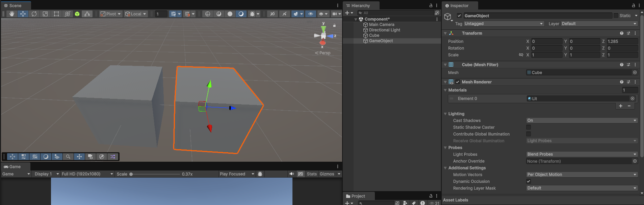Open Display 1 dropdown
644x205 pixels.
point(47,174)
